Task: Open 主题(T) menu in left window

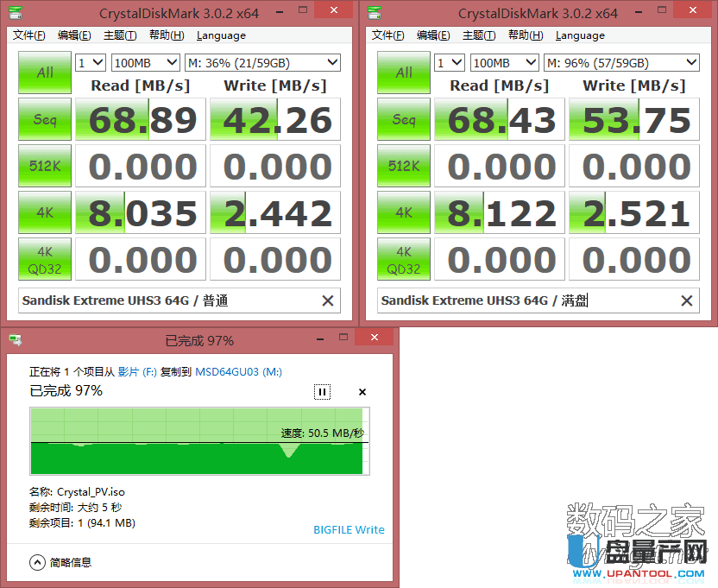Action: 120,35
